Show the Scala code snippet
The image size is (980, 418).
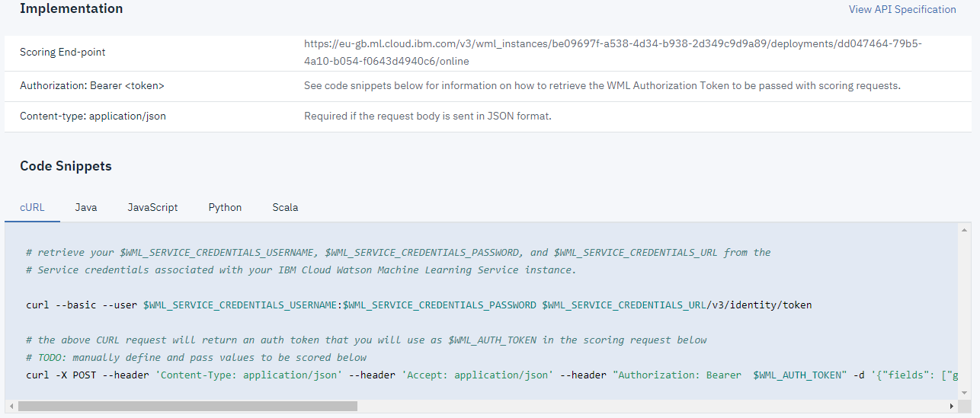[x=285, y=207]
